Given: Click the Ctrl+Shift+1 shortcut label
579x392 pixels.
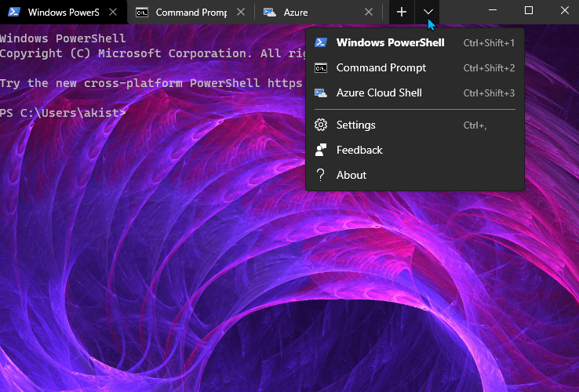Looking at the screenshot, I should (x=489, y=43).
